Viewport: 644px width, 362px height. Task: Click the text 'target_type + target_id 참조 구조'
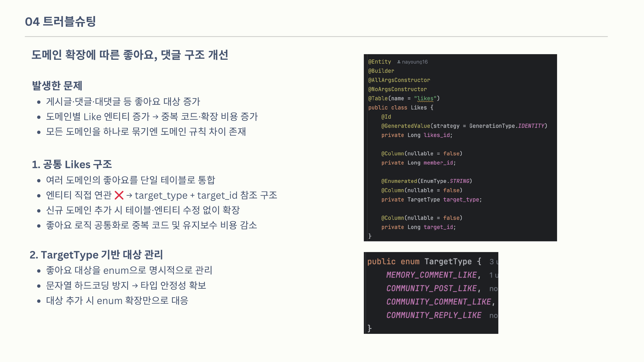206,195
